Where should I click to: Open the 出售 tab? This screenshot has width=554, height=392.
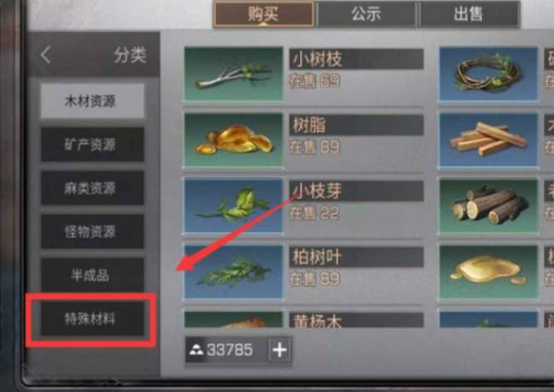(x=468, y=14)
